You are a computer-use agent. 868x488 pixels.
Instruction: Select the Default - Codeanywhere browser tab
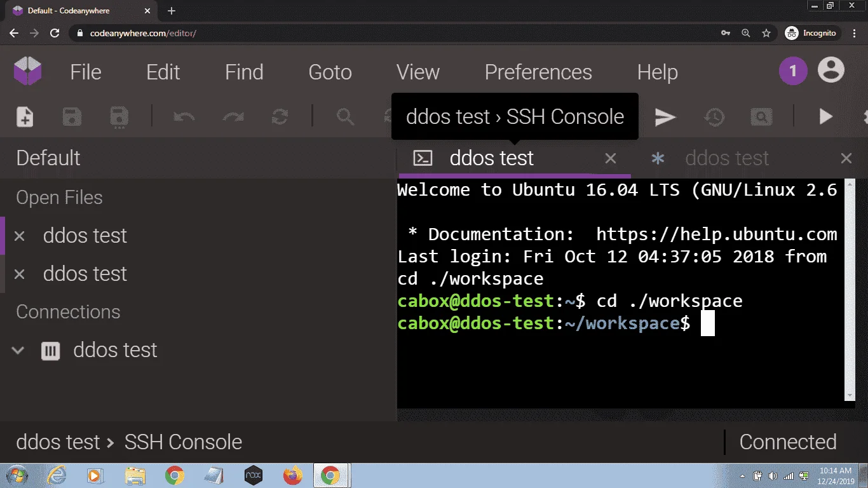click(80, 11)
